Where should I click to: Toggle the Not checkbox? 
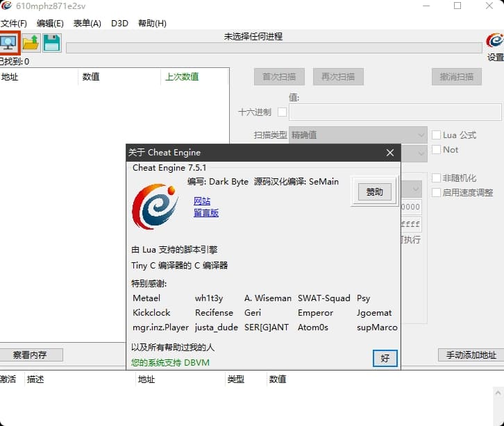436,150
